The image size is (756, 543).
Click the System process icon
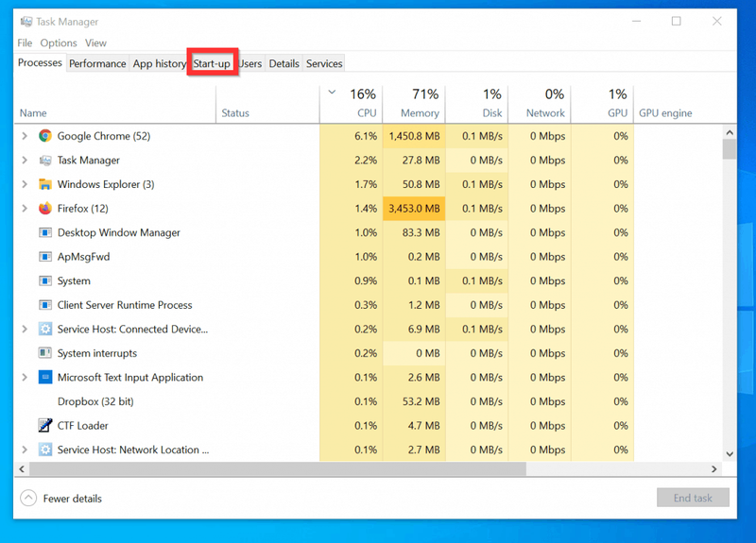[x=45, y=280]
